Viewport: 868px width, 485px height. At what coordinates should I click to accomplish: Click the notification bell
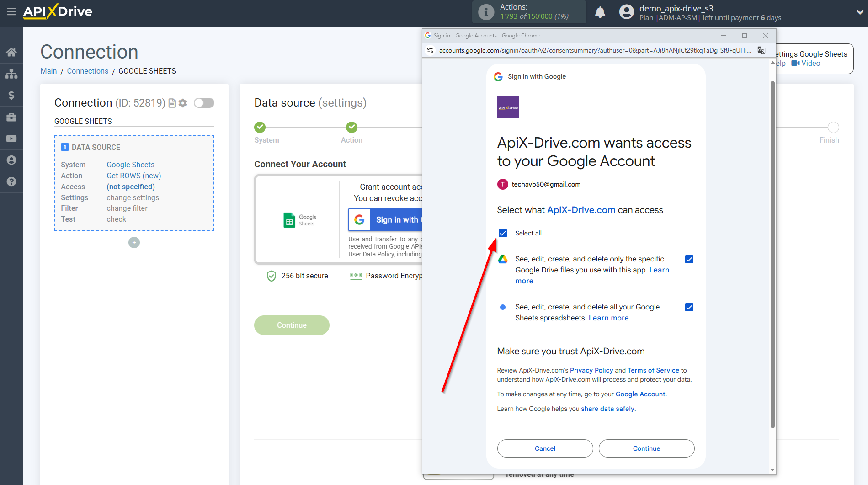point(600,12)
